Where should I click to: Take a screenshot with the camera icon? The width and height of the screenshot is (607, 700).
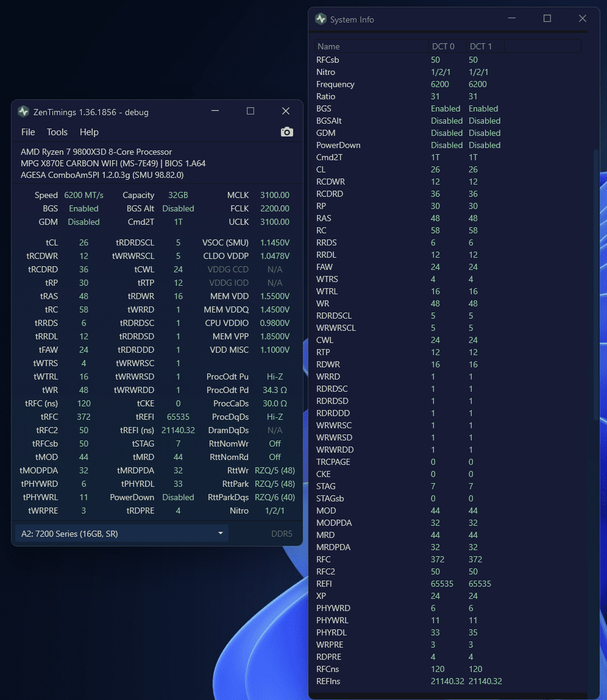point(287,132)
